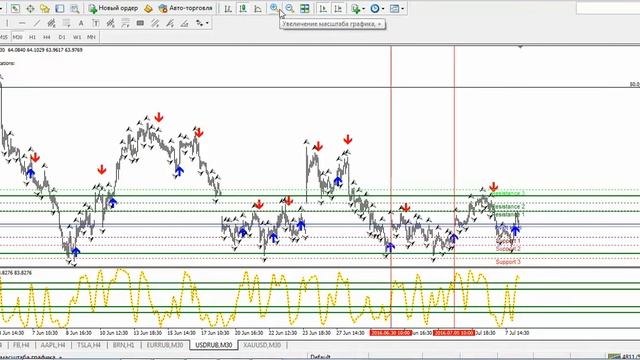The height and width of the screenshot is (360, 640).
Task: Expand the arrows objects dropdown
Action: tap(207, 23)
